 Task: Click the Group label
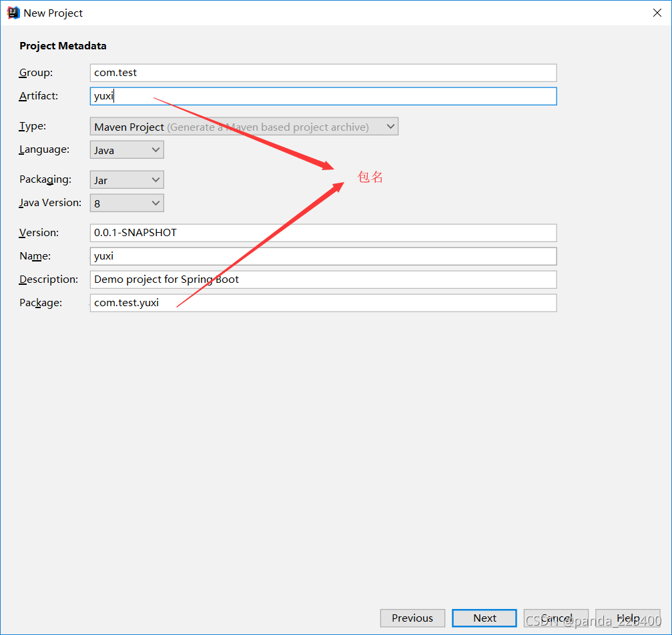[36, 73]
